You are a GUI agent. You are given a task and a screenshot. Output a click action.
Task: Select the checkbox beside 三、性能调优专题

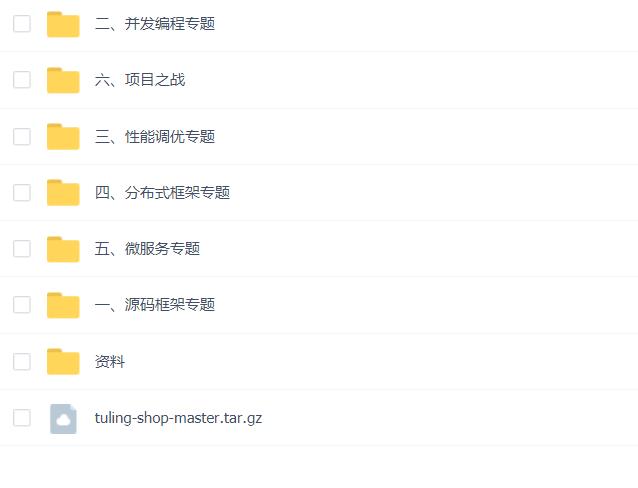pyautogui.click(x=22, y=136)
